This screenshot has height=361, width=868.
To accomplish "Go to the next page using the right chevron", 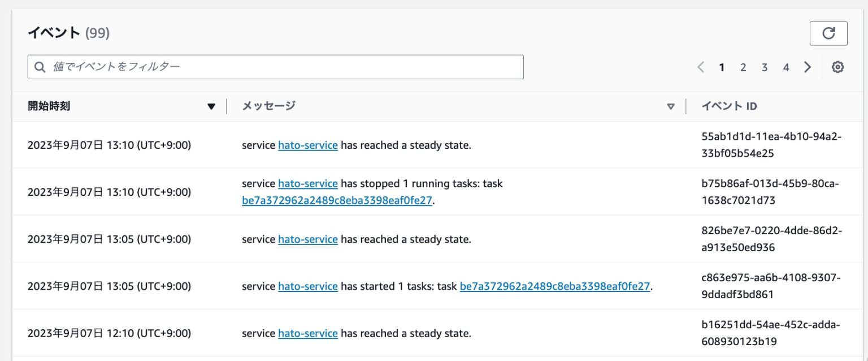I will pos(808,67).
